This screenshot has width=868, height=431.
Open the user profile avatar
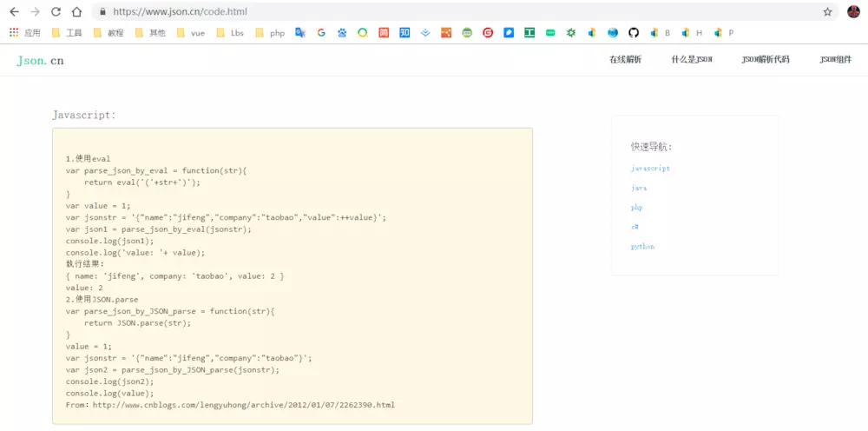coord(853,11)
